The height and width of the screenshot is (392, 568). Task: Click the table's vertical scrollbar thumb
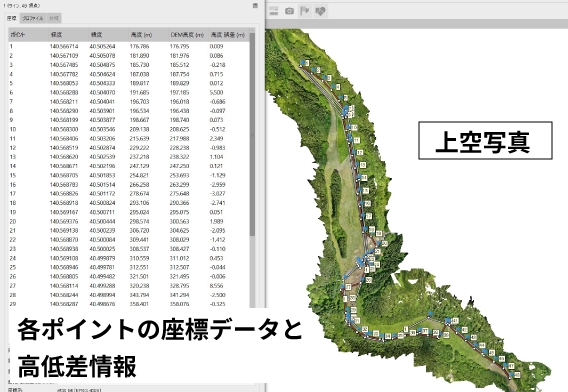(252, 134)
